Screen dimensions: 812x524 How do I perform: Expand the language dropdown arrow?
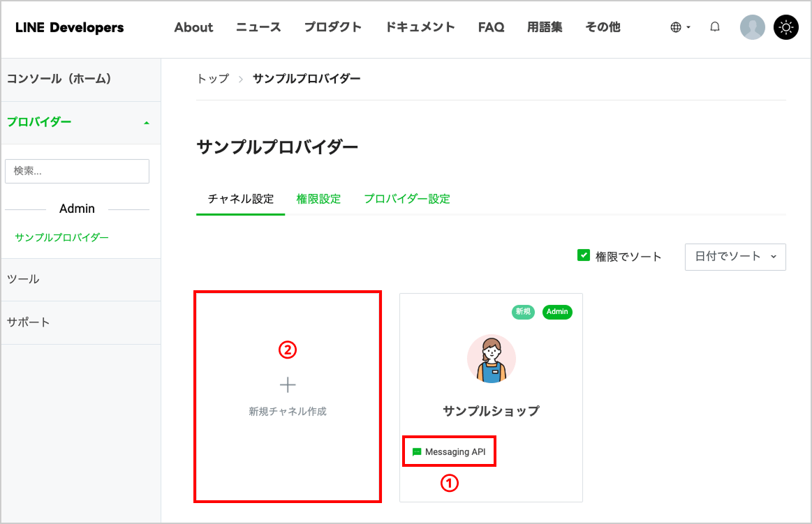(688, 27)
